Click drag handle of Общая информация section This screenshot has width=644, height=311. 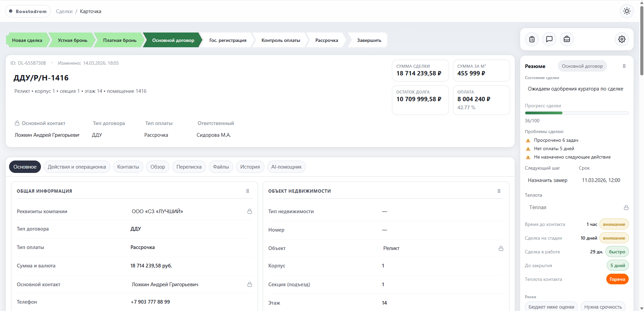pos(248,191)
